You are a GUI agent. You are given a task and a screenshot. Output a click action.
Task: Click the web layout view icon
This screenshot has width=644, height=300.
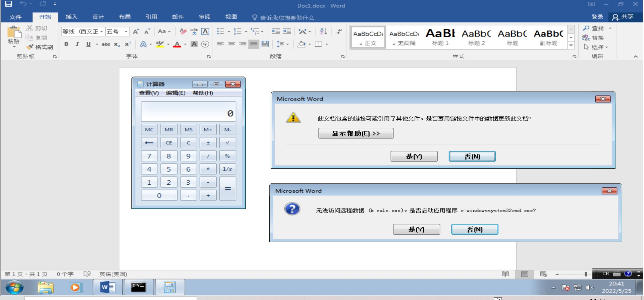coord(543,274)
